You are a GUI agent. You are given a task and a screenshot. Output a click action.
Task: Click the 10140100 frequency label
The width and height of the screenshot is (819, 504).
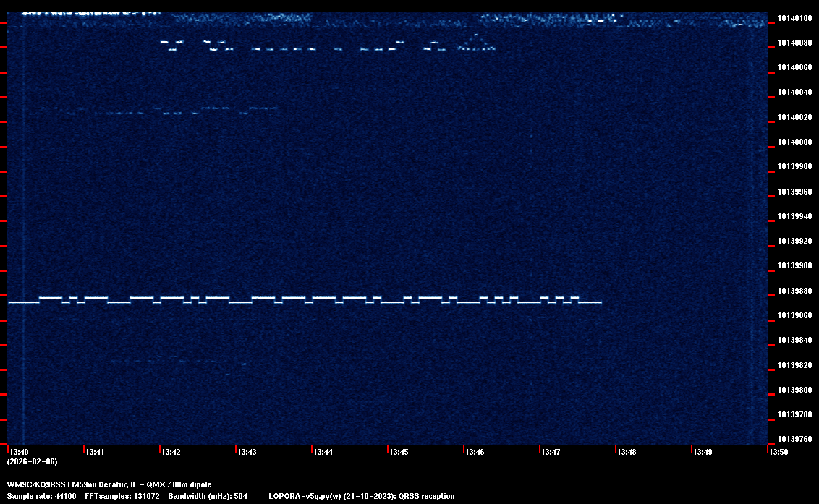pos(794,18)
